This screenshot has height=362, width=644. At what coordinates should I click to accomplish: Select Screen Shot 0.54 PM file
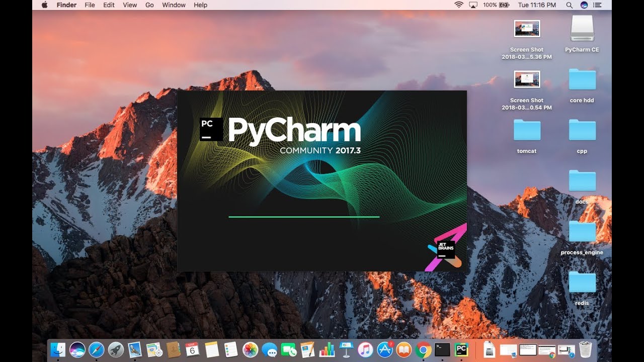tap(527, 90)
